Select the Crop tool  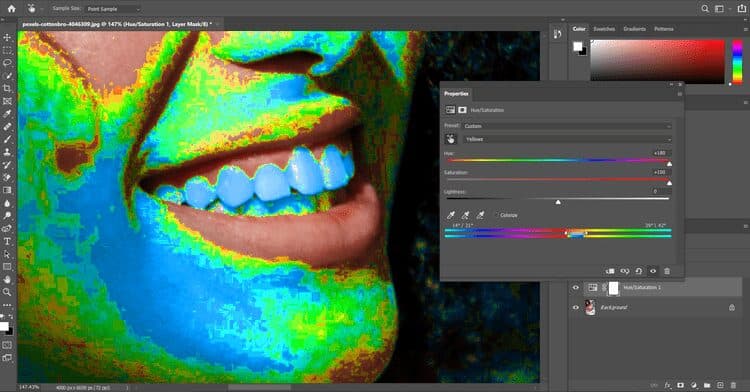[7, 88]
